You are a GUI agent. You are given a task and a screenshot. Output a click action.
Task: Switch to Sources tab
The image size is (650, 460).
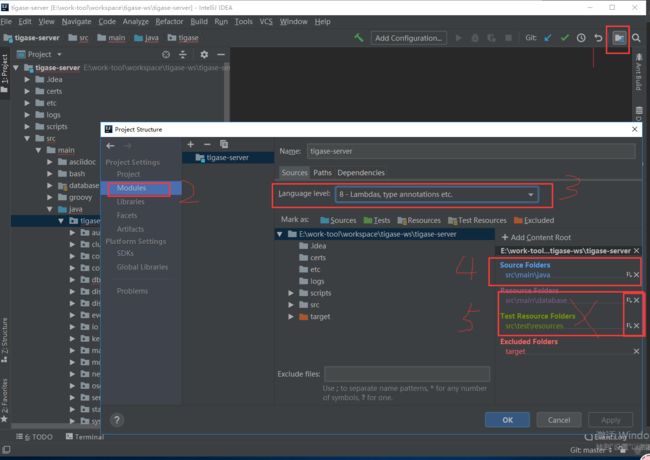(294, 173)
